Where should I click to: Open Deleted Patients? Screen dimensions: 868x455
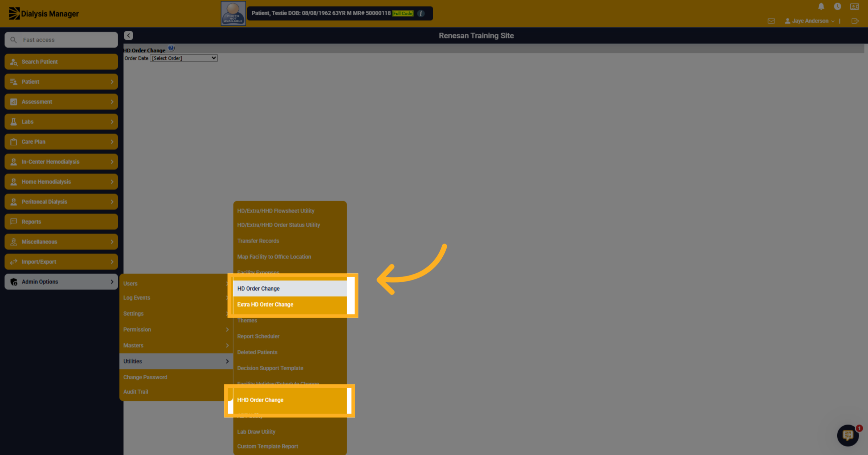tap(290, 352)
